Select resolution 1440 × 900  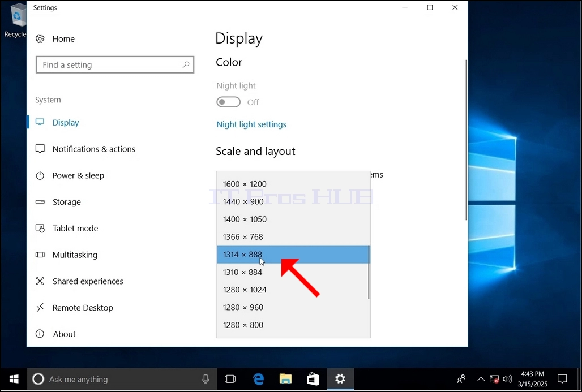[293, 201]
